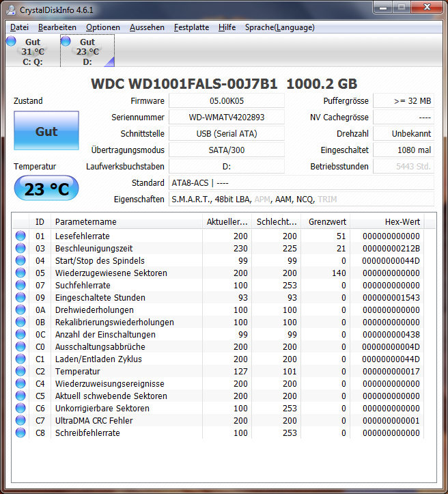The height and width of the screenshot is (494, 448).
Task: Click the CrystalDiskInfo title bar app icon
Action: coord(11,10)
